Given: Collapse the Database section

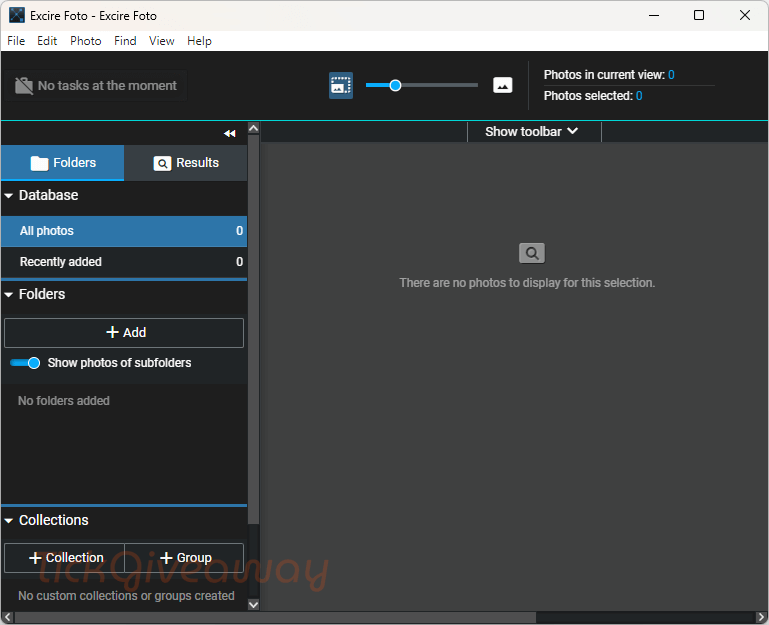Looking at the screenshot, I should click(8, 196).
